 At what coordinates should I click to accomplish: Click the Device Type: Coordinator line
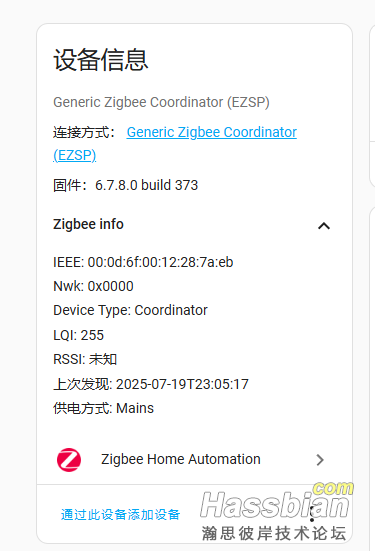tap(130, 310)
